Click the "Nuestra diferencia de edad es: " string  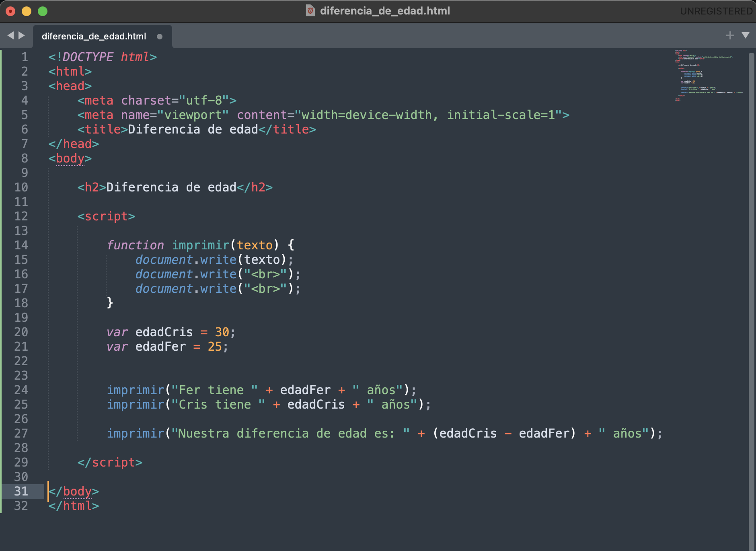[291, 433]
